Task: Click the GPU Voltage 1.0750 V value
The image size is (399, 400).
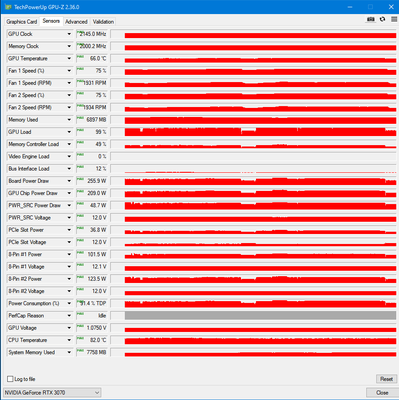Action: 92,328
